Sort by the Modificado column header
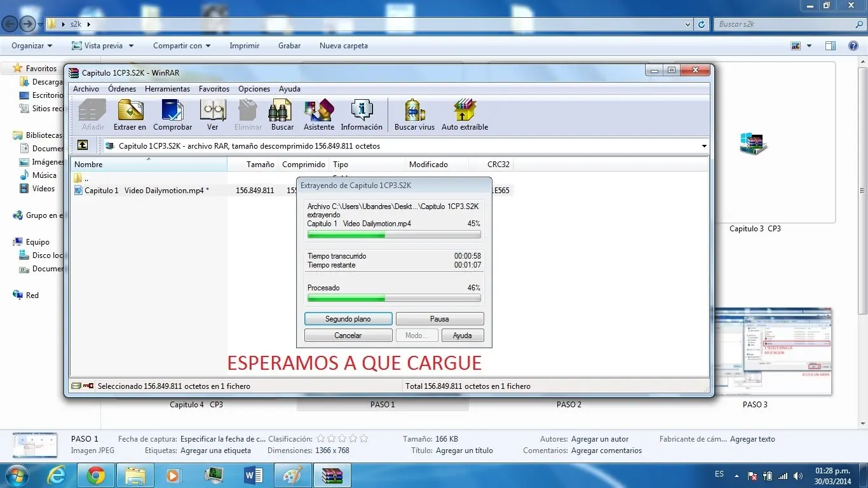This screenshot has width=868, height=488. (437, 164)
